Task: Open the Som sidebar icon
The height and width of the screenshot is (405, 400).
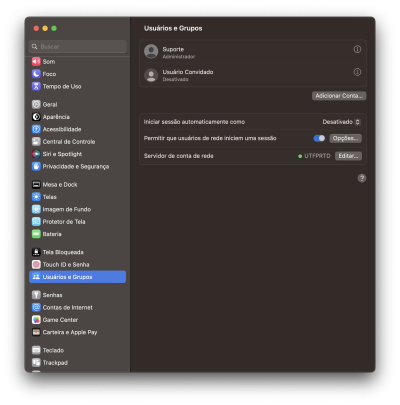Action: click(x=36, y=62)
